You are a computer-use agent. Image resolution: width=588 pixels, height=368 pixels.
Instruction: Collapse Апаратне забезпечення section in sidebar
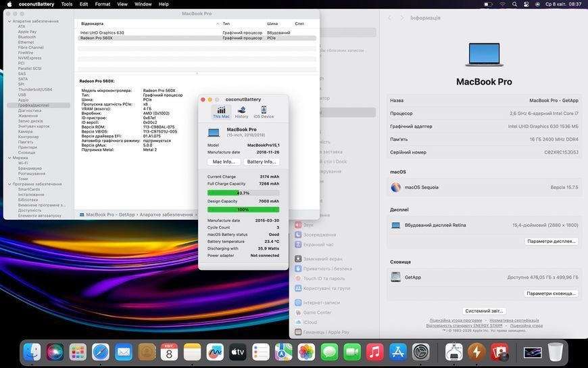point(9,22)
